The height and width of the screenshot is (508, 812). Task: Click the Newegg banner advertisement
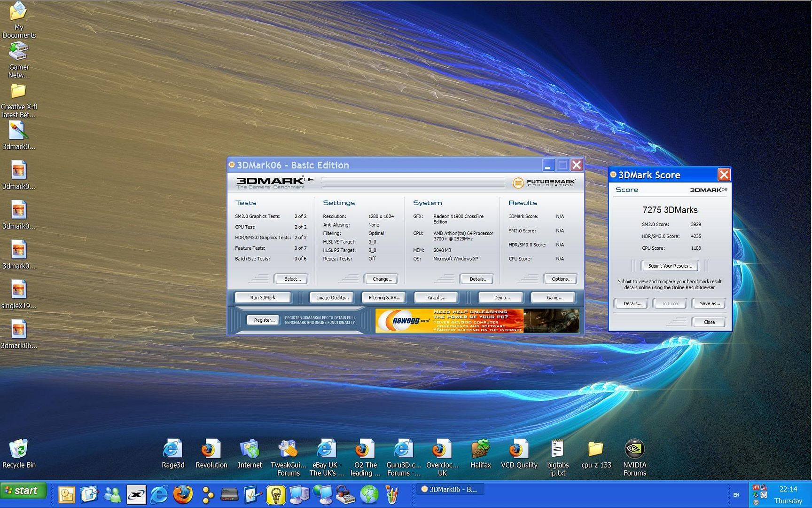477,320
